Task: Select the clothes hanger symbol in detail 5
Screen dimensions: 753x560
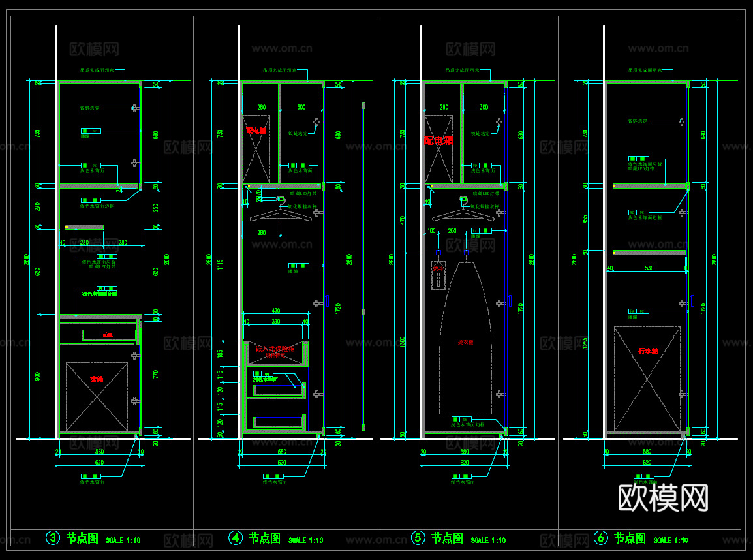Action: point(463,210)
